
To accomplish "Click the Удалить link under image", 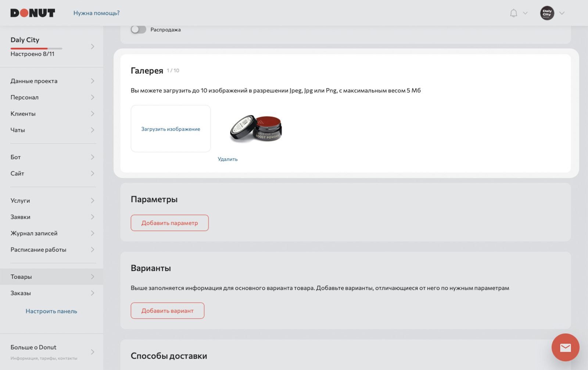I will [x=227, y=159].
